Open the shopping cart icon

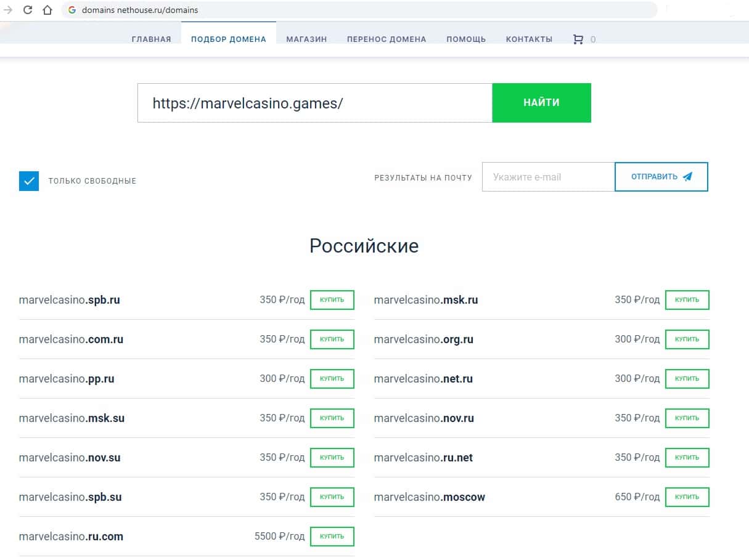click(x=578, y=39)
